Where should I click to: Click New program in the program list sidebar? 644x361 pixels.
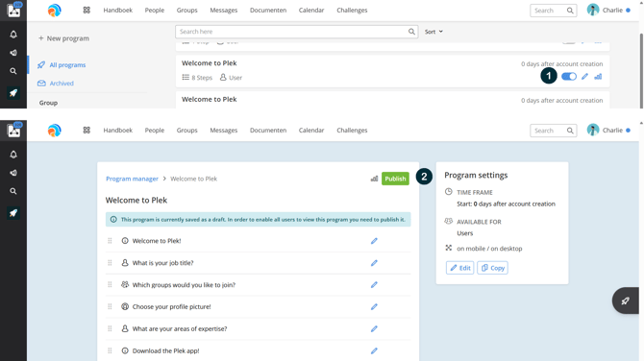tap(63, 38)
